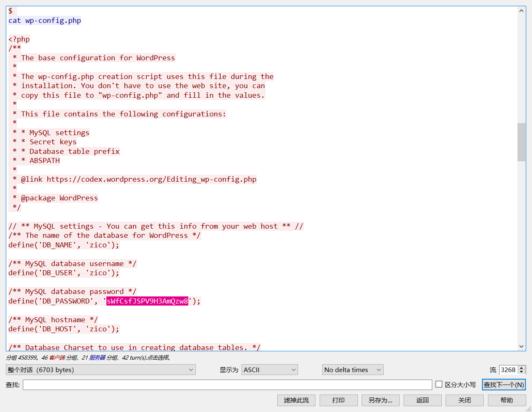The image size is (532, 412).
Task: Click the '$' prompt at top
Action: 10,11
